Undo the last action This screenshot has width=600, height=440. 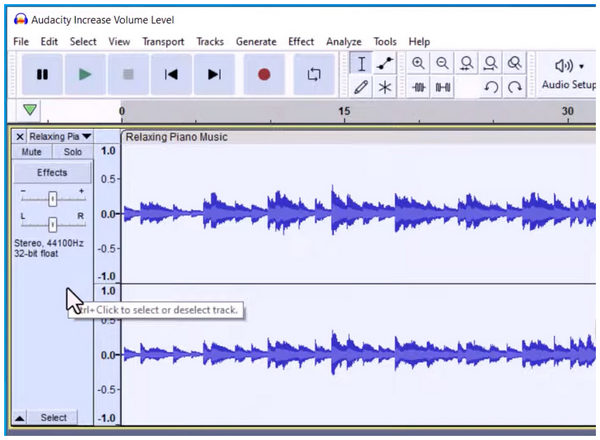coord(491,88)
